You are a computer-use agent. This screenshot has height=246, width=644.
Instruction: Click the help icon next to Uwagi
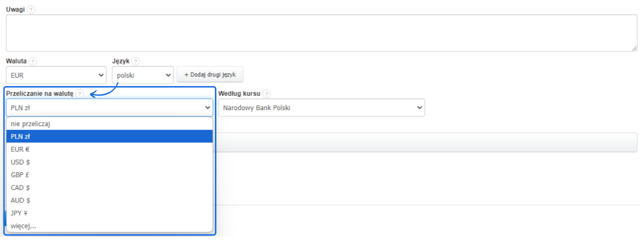click(31, 10)
